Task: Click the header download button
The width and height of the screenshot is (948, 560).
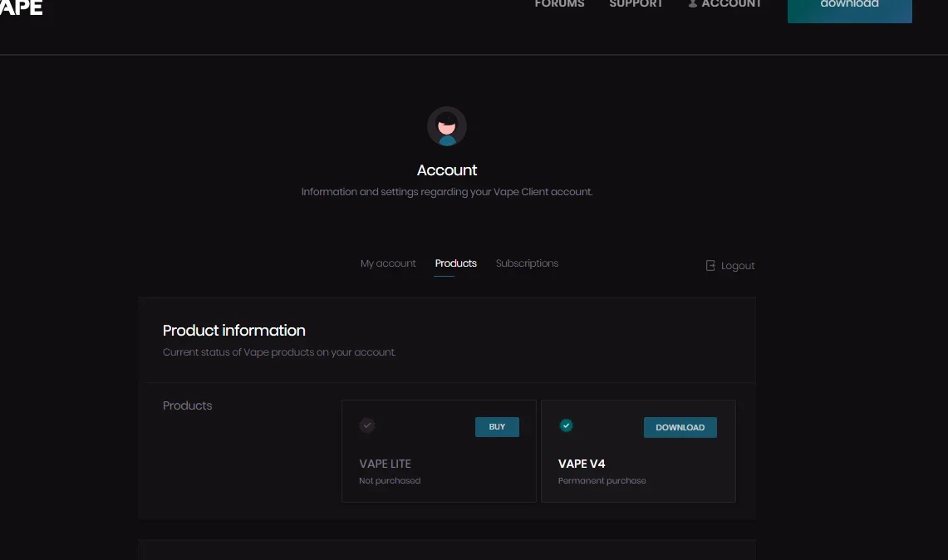Action: click(x=849, y=10)
